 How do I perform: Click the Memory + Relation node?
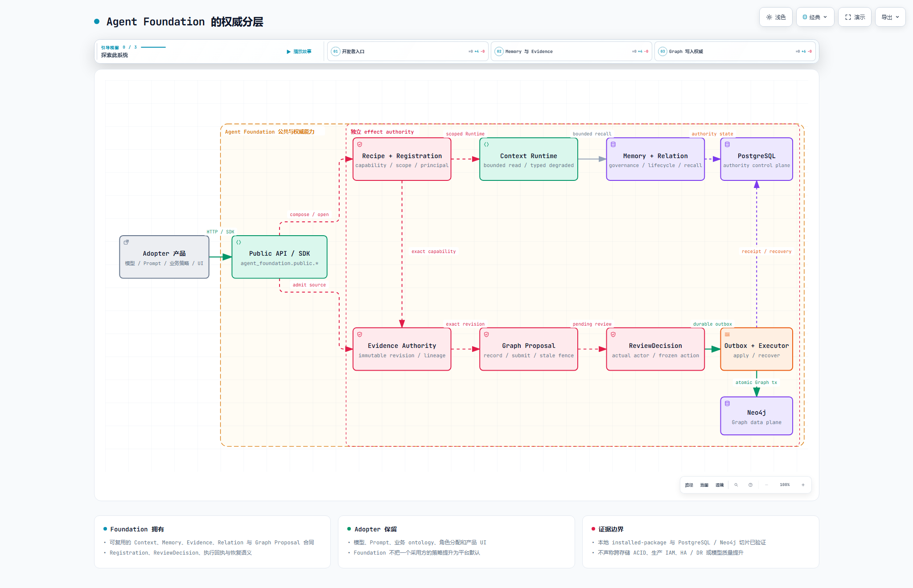click(655, 159)
